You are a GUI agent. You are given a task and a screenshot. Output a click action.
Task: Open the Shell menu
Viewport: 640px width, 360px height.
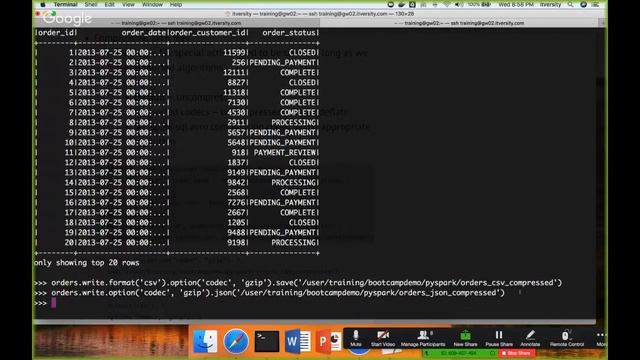(x=91, y=4)
